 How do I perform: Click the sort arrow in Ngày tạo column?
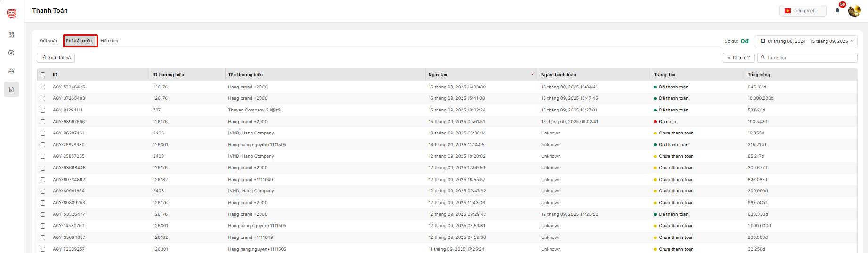pos(533,74)
